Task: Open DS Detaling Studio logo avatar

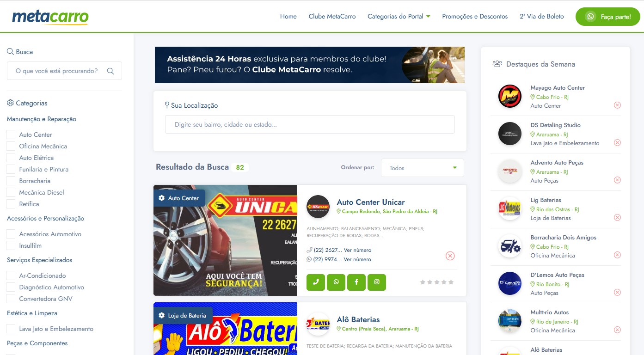Action: (x=510, y=134)
